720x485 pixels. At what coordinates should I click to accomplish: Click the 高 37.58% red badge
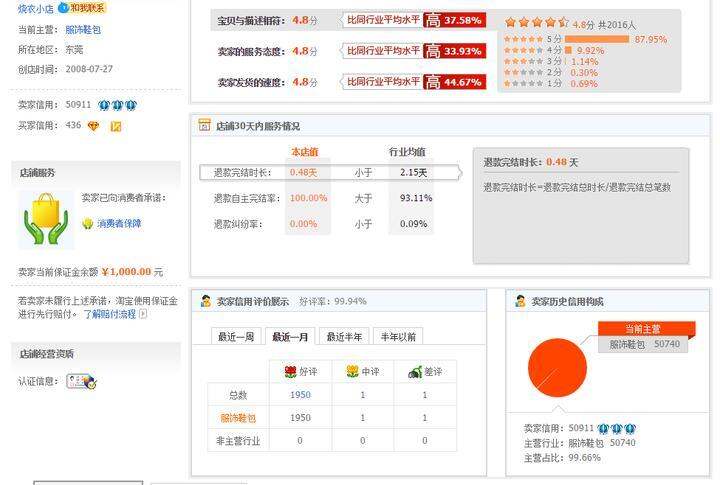(454, 20)
